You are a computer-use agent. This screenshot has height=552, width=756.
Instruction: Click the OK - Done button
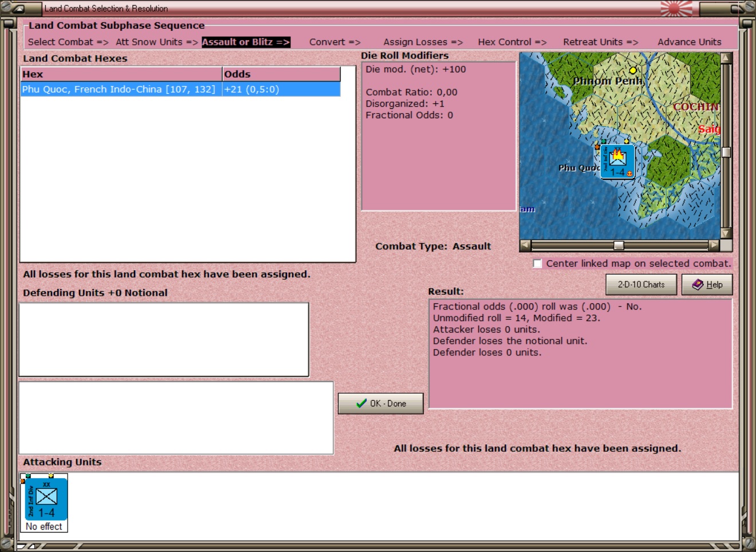tap(381, 404)
